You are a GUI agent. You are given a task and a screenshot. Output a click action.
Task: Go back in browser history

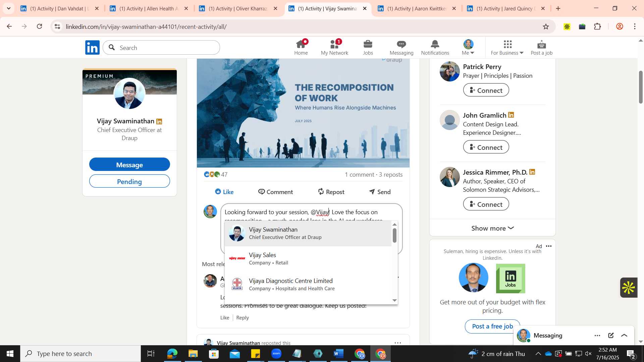(9, 26)
